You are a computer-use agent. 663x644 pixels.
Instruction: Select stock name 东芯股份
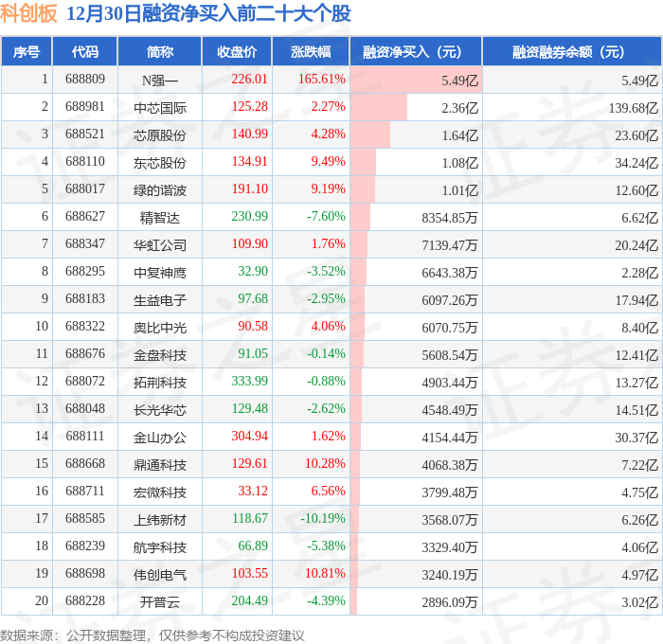click(160, 163)
